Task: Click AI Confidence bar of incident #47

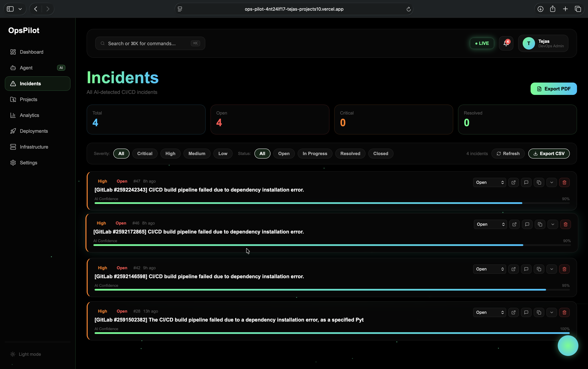Action: (x=332, y=203)
